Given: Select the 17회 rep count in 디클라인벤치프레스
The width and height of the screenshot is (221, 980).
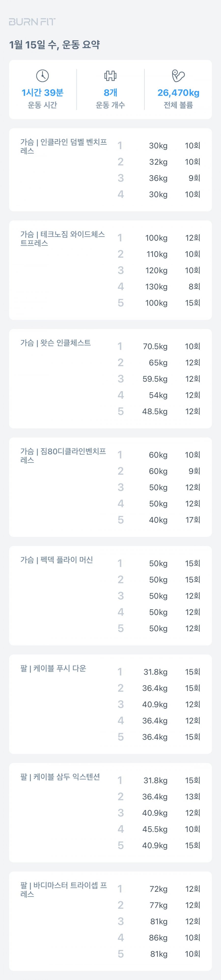Looking at the screenshot, I should coord(193,520).
